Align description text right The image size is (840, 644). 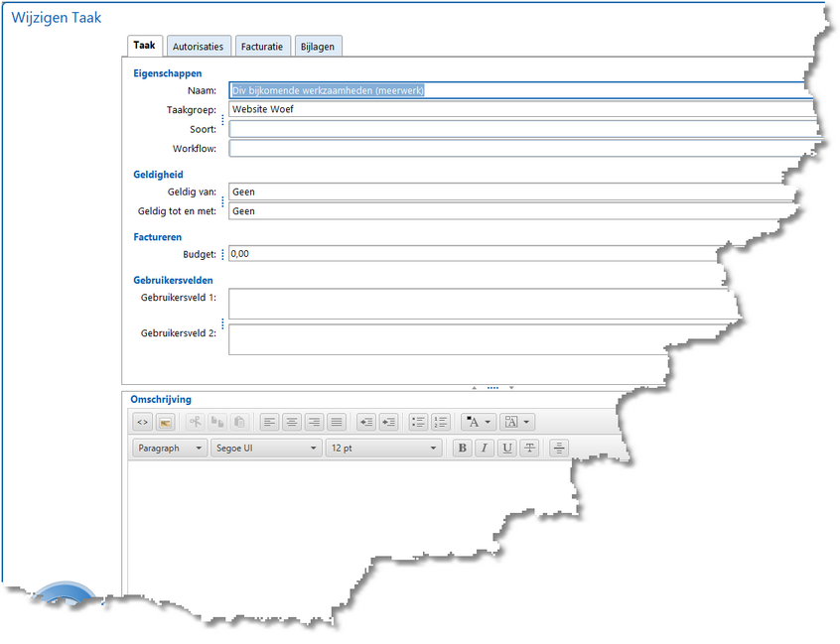[x=315, y=422]
